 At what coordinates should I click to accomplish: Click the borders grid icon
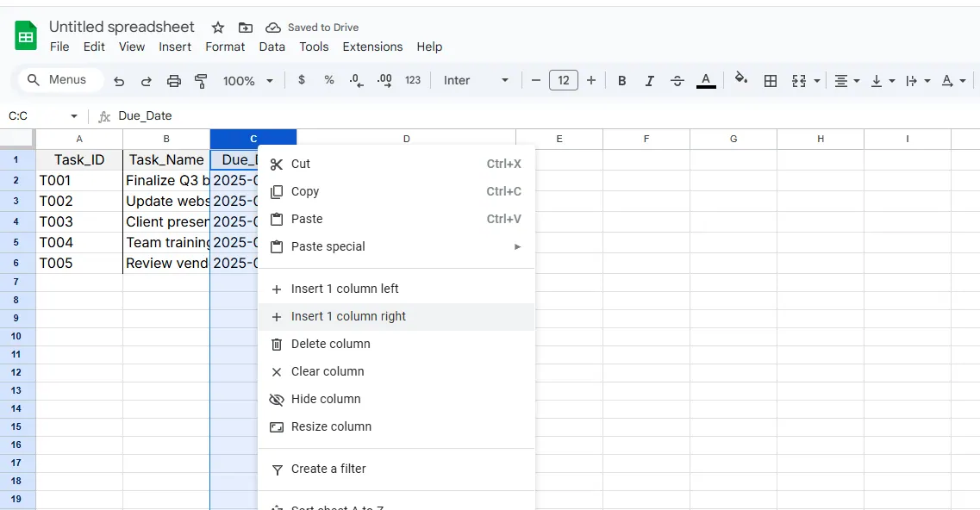coord(771,81)
